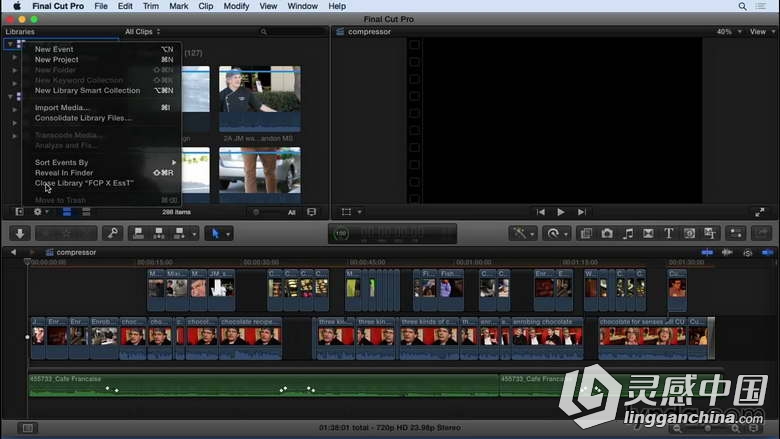Click the viewer fullscreen arrows icon
This screenshot has width=780, height=439.
[760, 212]
